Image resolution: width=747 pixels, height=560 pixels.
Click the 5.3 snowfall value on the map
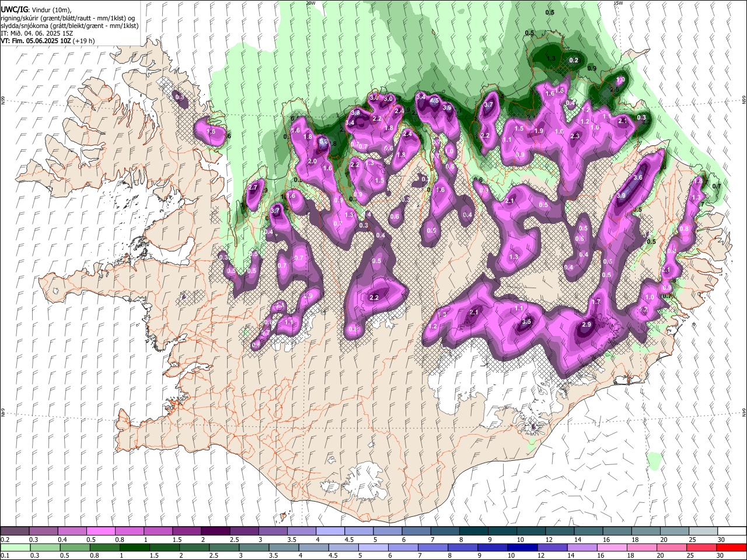tap(323, 141)
